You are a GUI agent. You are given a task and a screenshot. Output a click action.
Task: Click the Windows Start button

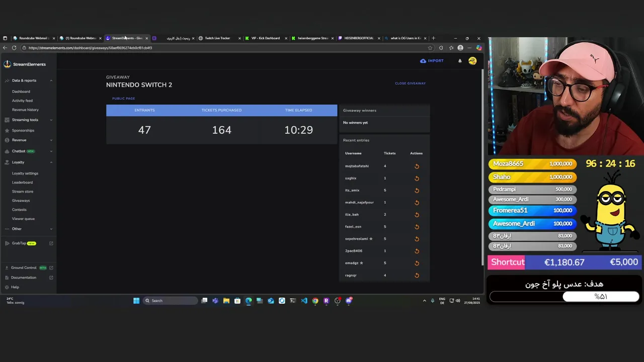pyautogui.click(x=136, y=301)
